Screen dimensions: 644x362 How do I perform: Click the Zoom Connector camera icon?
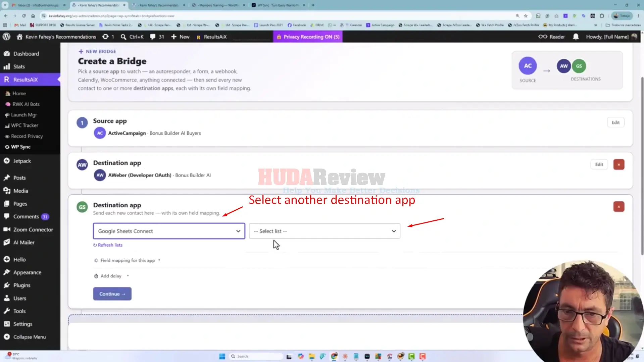[x=7, y=229]
